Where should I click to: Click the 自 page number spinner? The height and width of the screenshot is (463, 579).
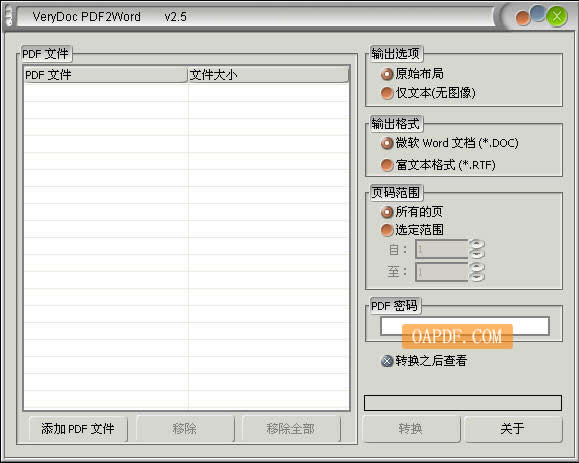476,249
